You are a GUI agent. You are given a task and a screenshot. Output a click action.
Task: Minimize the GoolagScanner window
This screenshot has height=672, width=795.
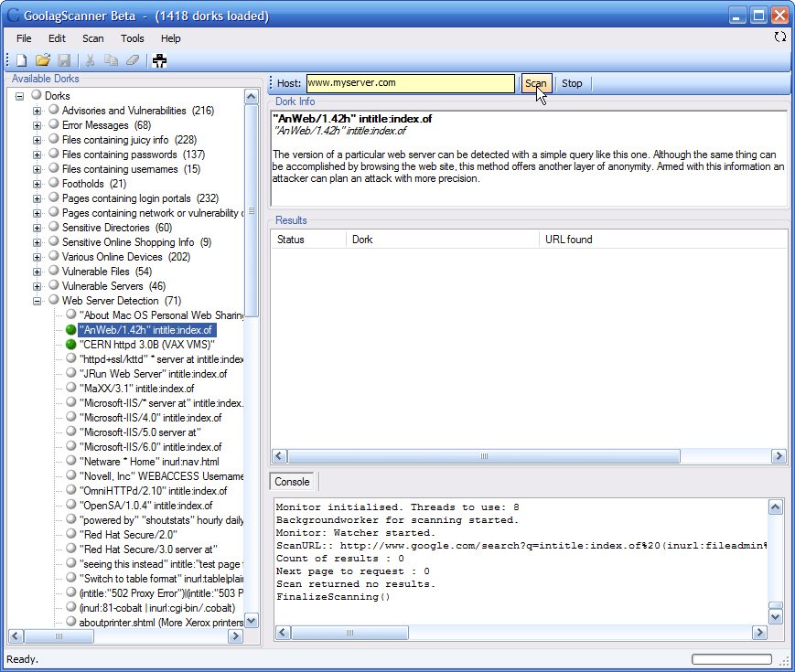coord(737,16)
